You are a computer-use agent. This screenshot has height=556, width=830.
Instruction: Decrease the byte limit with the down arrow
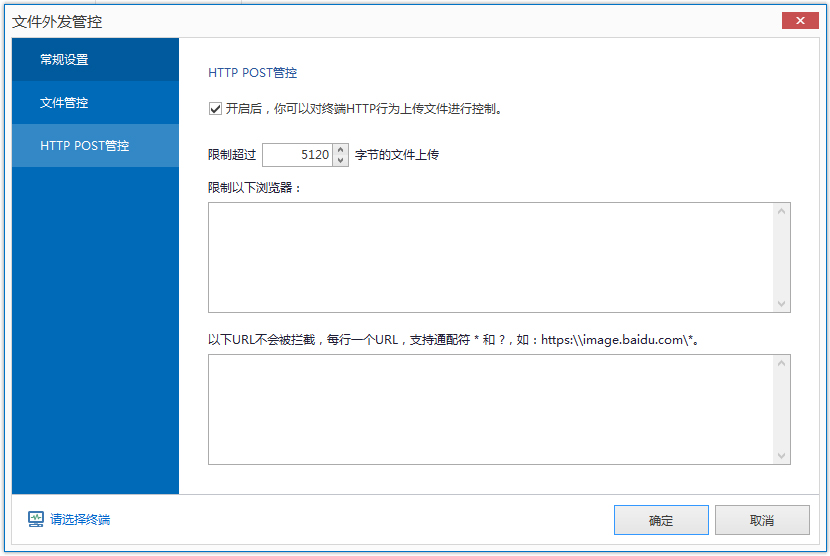(x=340, y=160)
